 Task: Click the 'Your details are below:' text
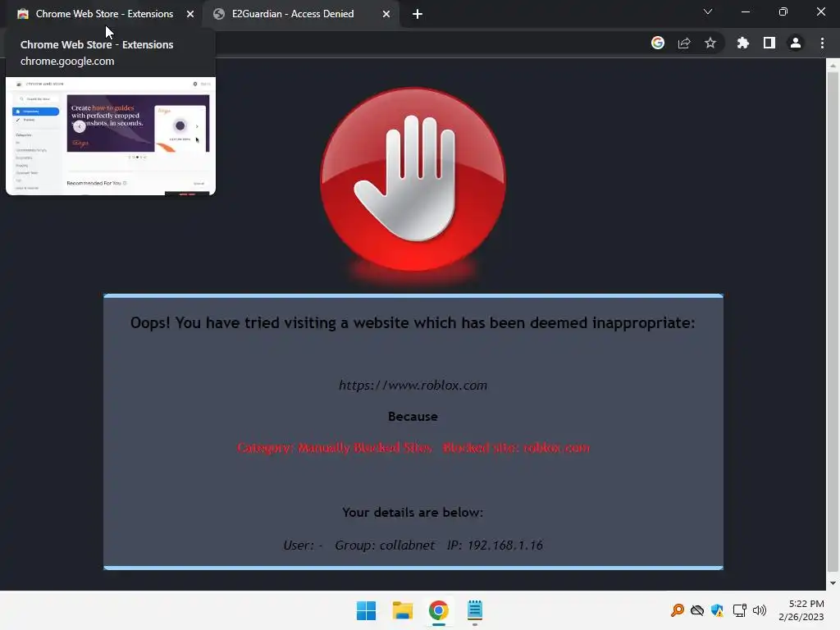pyautogui.click(x=413, y=512)
